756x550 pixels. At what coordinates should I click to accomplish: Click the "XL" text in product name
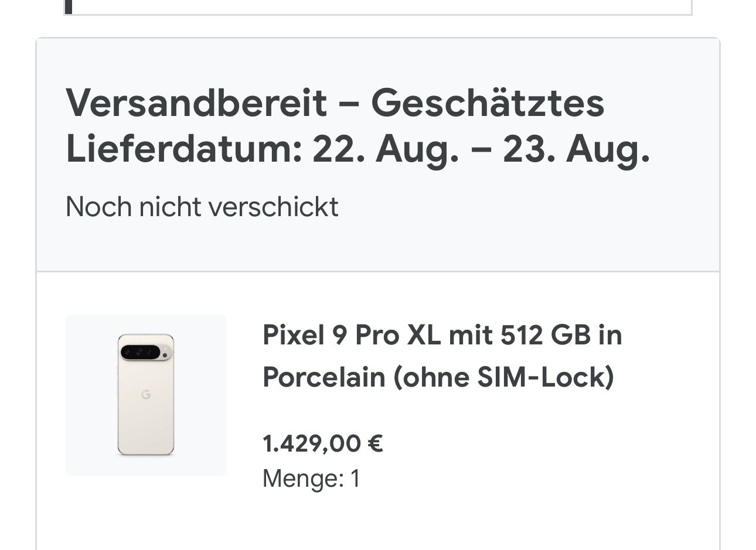click(423, 335)
